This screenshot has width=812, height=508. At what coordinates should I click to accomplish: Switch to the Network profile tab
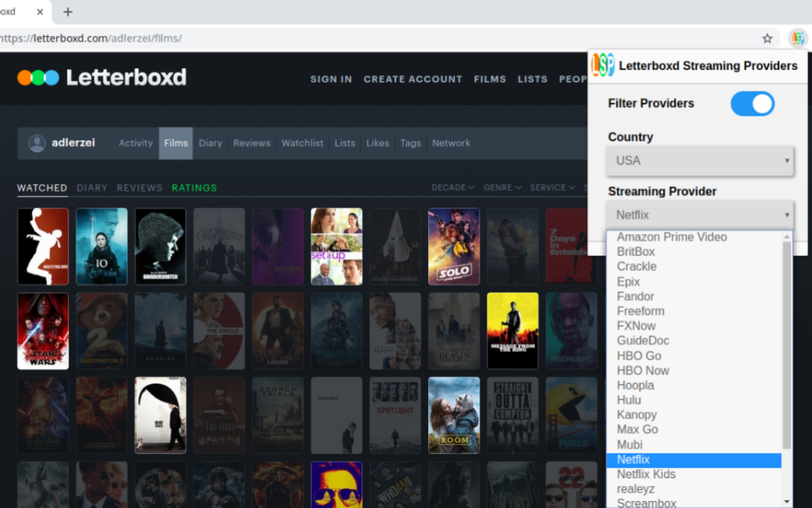pyautogui.click(x=451, y=144)
